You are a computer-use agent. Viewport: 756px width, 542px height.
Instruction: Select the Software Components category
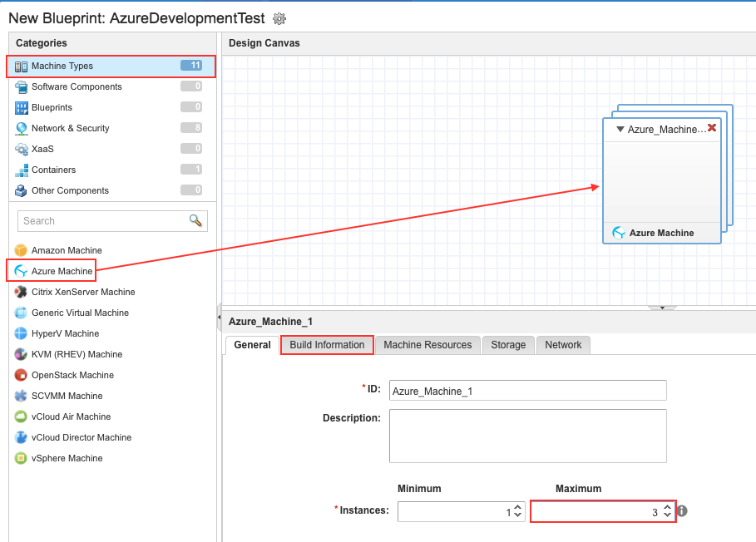pyautogui.click(x=111, y=87)
